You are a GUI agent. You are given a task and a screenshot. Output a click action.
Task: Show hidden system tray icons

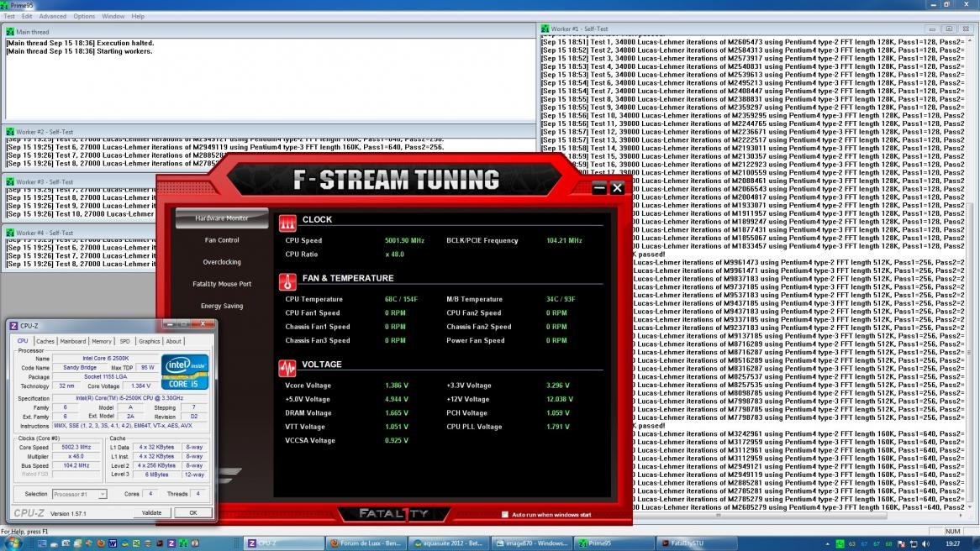pos(827,543)
